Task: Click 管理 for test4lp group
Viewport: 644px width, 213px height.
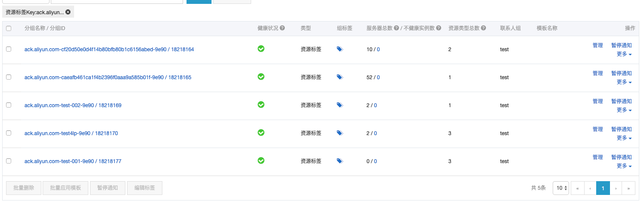Action: tap(598, 129)
